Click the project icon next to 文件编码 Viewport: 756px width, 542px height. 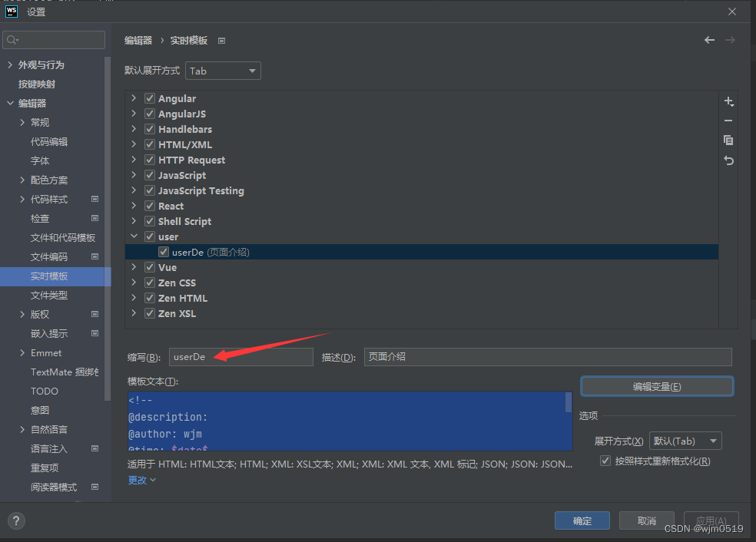tap(95, 256)
